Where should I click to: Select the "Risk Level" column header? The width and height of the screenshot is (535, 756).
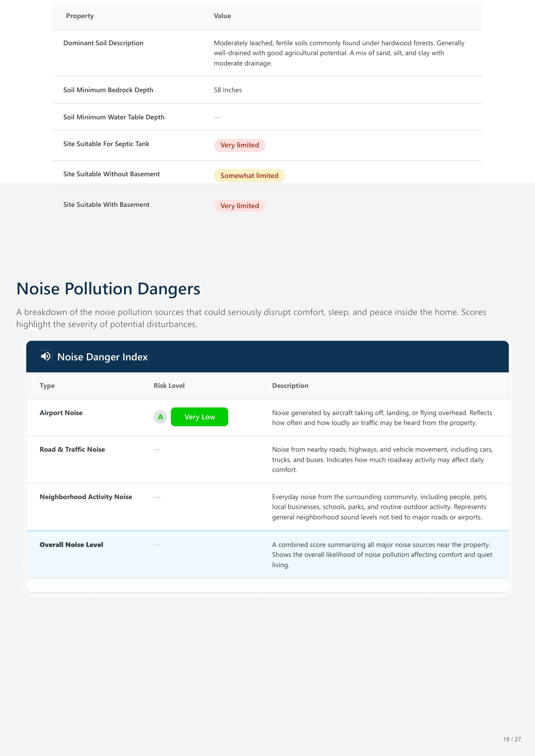coord(169,386)
